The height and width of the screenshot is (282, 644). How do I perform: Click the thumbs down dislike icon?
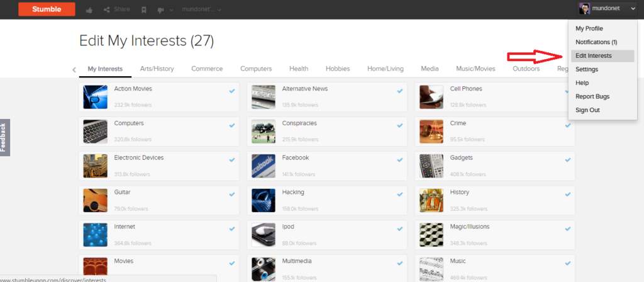tap(161, 10)
